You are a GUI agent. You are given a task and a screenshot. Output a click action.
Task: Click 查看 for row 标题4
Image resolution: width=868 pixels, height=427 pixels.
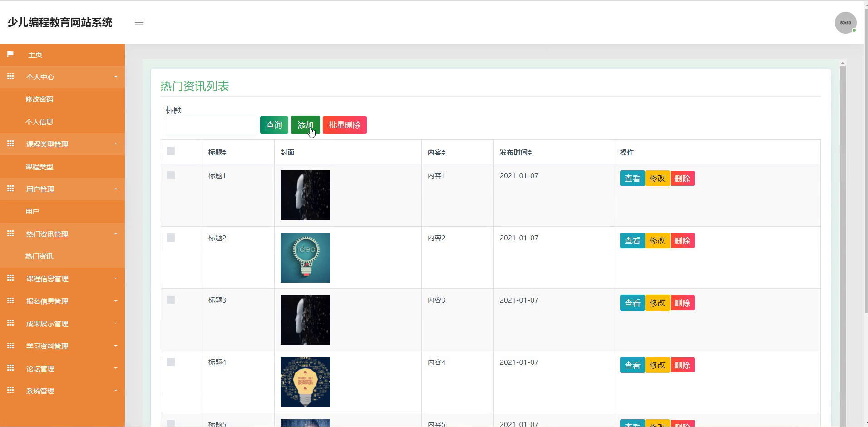632,365
